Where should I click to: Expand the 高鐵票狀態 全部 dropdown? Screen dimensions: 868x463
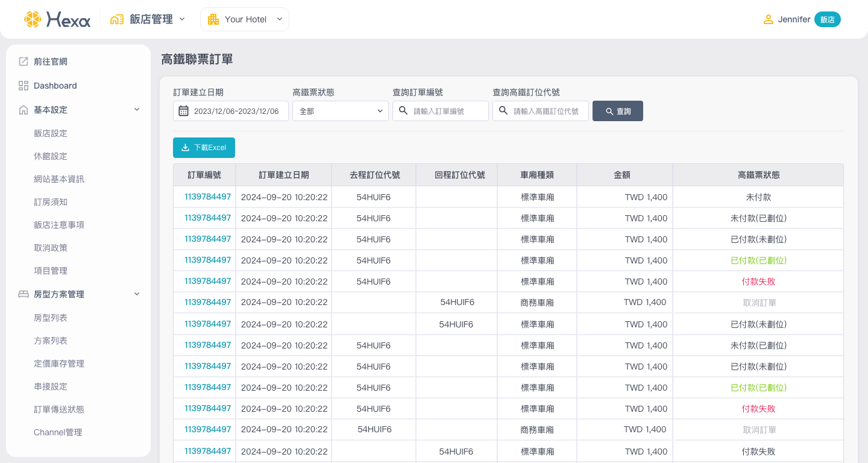(340, 111)
